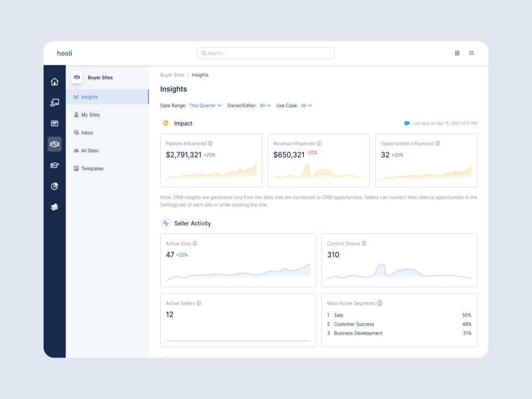532x399 pixels.
Task: Click the Buyer Sites handshake badge icon
Action: (77, 77)
